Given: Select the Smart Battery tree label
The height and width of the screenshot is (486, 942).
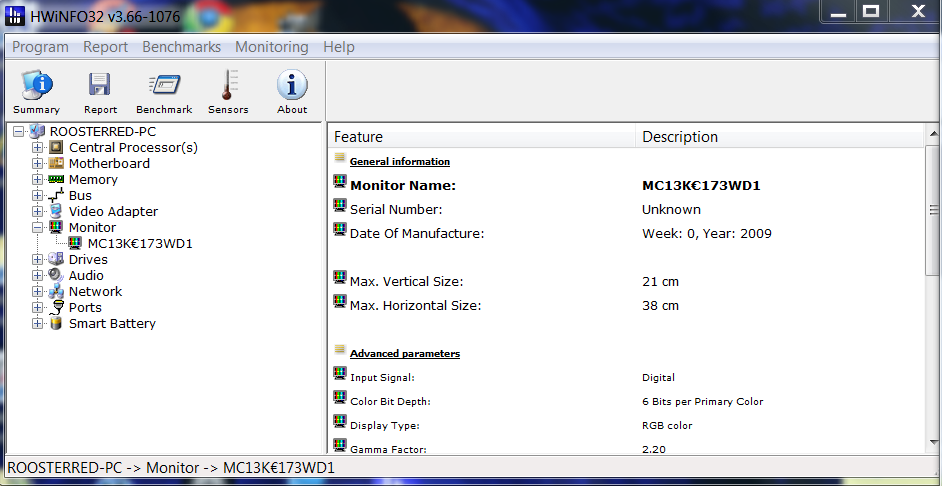Looking at the screenshot, I should click(x=112, y=323).
